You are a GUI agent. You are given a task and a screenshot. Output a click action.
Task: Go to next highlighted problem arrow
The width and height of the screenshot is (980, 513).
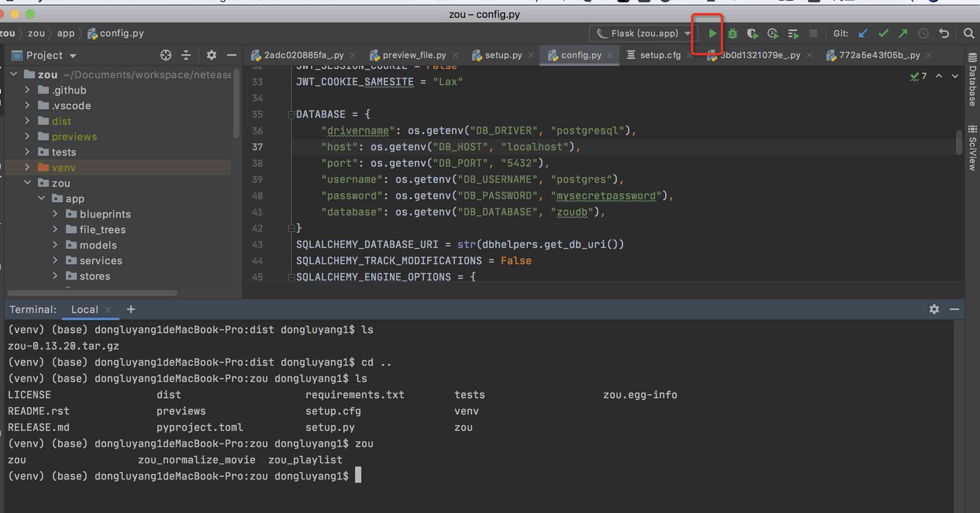(955, 76)
